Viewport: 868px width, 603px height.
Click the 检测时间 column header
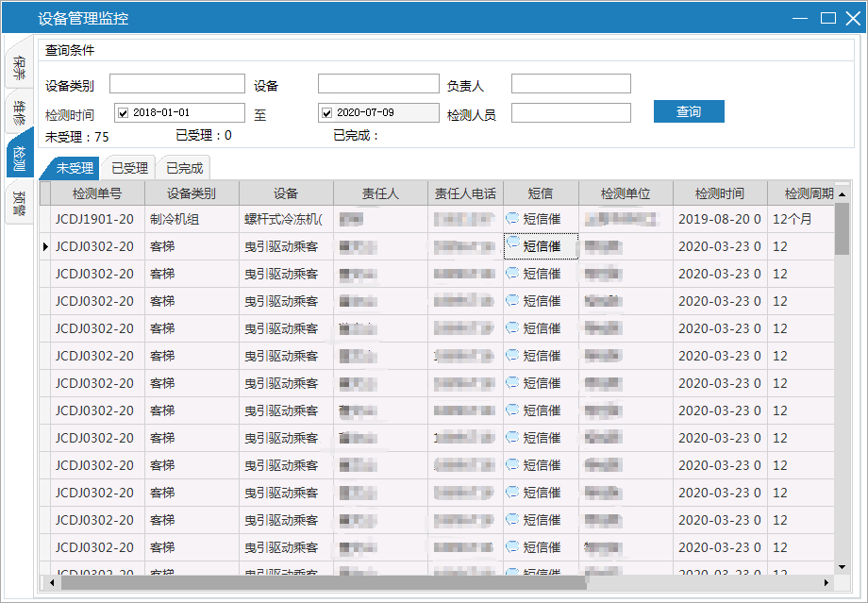tap(720, 193)
